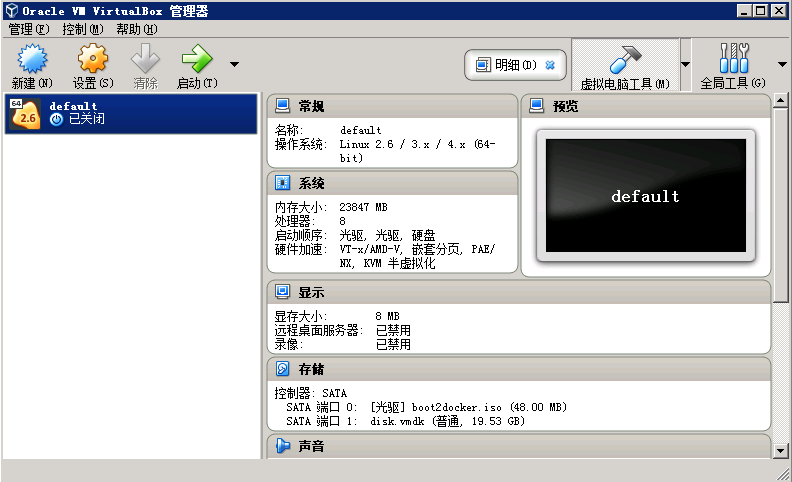Click the 声音 section speaker icon
This screenshot has width=792, height=482.
click(x=283, y=446)
